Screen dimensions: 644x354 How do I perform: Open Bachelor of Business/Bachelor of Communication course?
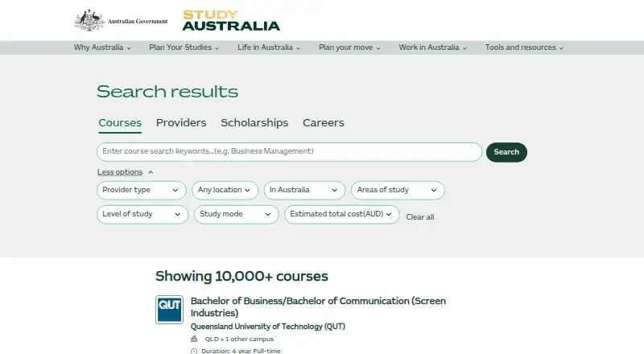318,307
